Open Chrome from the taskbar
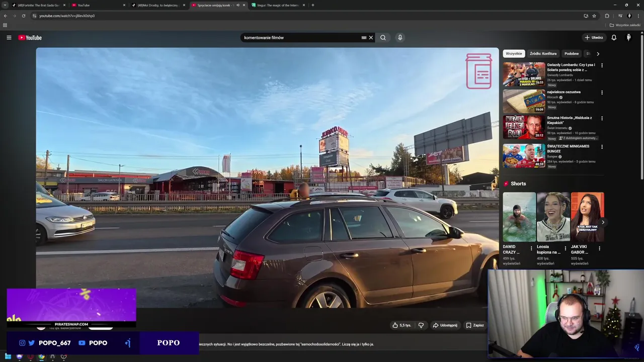Screen dimensions: 644x362 click(41, 356)
